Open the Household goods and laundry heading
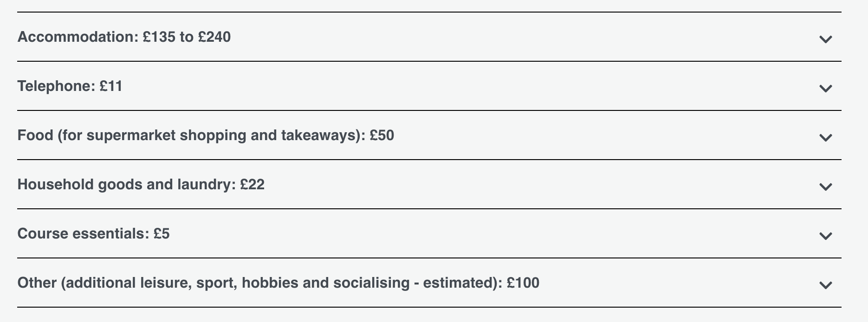The height and width of the screenshot is (322, 868). 123,185
